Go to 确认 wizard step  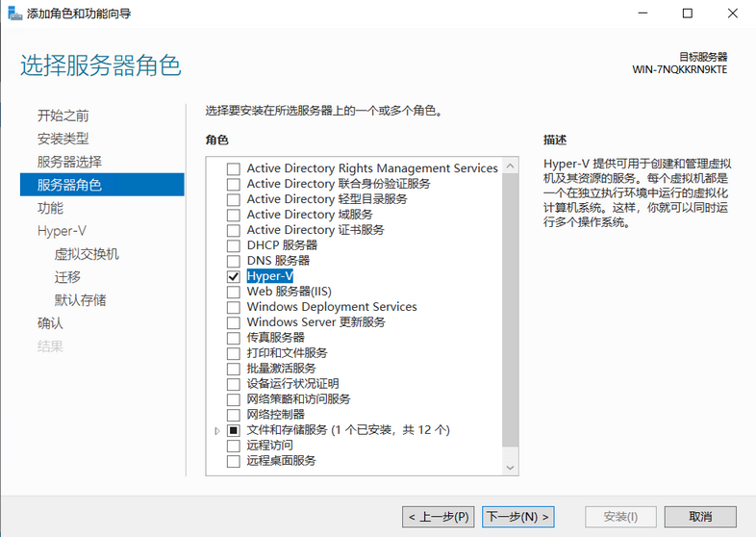point(50,323)
